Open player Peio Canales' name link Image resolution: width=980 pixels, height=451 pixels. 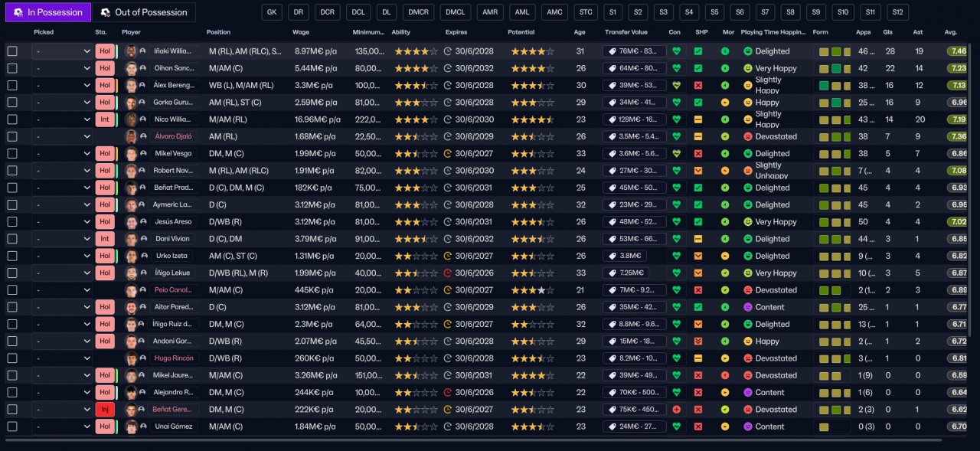[171, 290]
